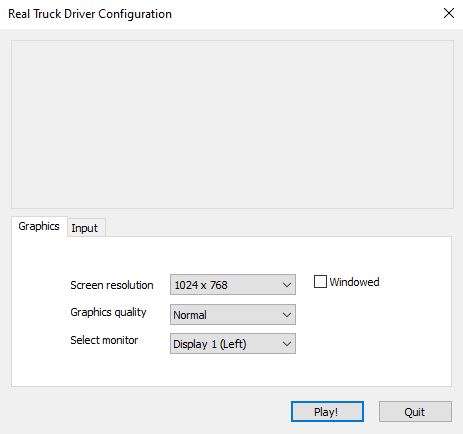Open the Screen resolution dropdown
The height and width of the screenshot is (434, 463).
[x=233, y=285]
